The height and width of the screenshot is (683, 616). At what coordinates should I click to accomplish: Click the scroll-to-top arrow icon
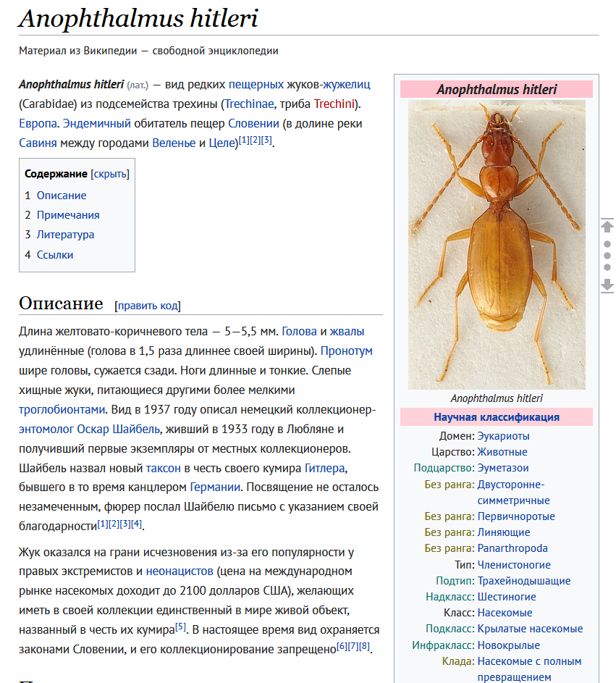coord(607,226)
